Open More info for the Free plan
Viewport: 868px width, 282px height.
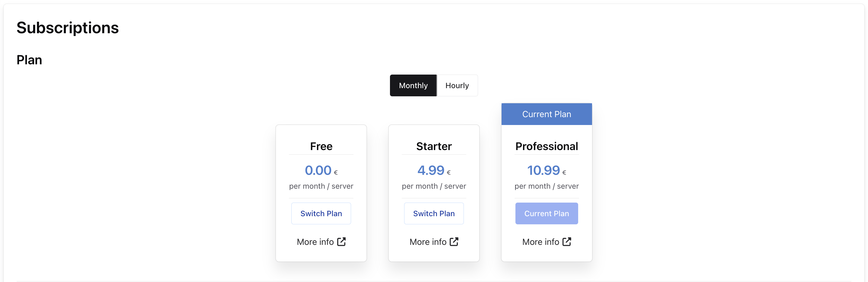(315, 242)
